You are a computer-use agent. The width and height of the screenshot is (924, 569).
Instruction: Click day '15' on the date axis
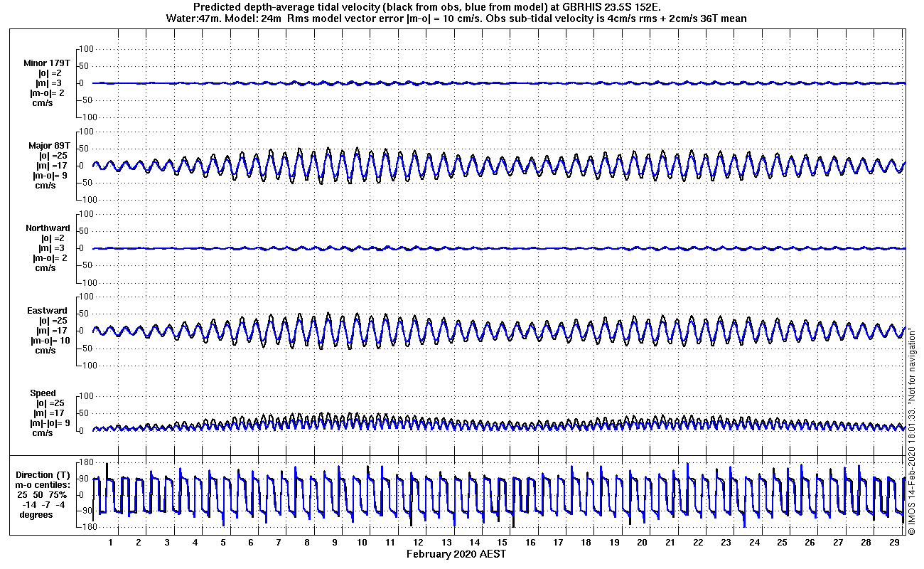click(503, 542)
